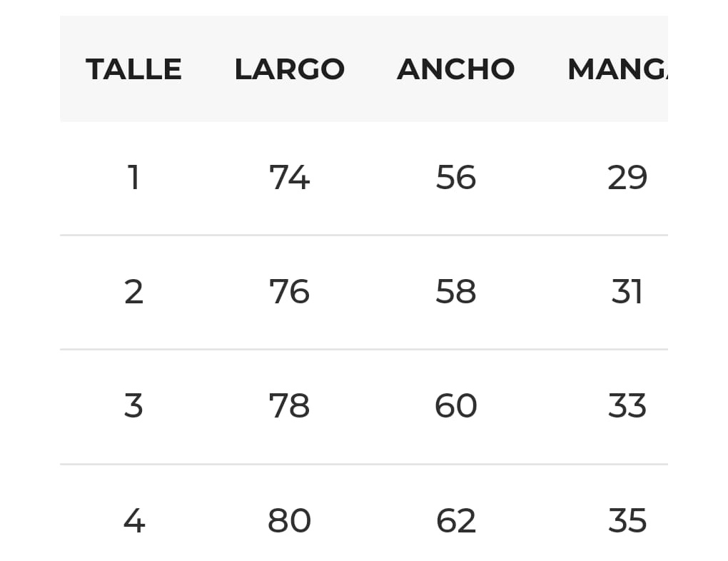The image size is (728, 561).
Task: Click LARGO value 76
Action: pos(289,292)
